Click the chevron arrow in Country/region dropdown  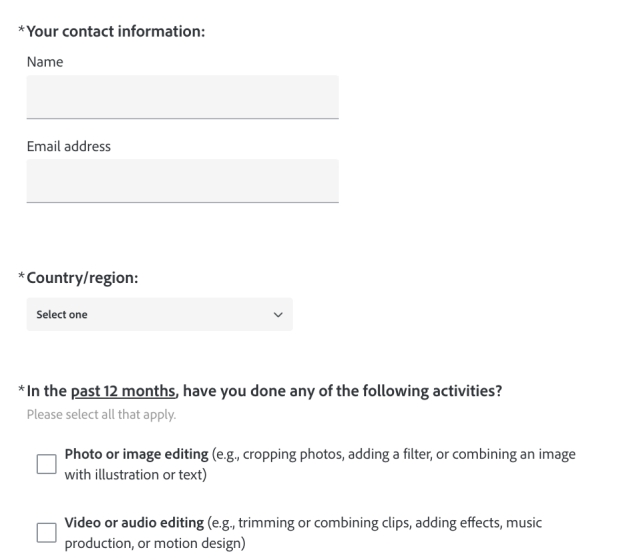[x=278, y=315]
